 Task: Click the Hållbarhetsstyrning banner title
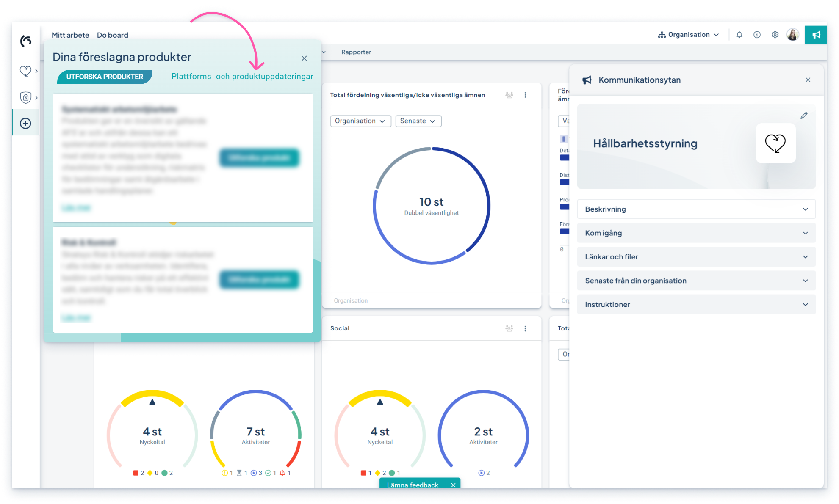pyautogui.click(x=645, y=143)
